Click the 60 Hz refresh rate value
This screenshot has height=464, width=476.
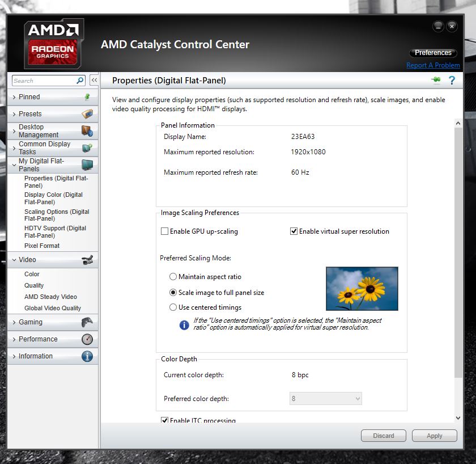tap(300, 172)
